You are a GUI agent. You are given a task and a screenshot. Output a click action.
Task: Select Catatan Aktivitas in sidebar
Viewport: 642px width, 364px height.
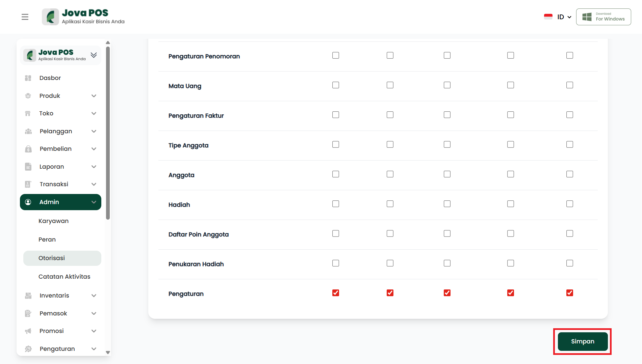pyautogui.click(x=64, y=277)
